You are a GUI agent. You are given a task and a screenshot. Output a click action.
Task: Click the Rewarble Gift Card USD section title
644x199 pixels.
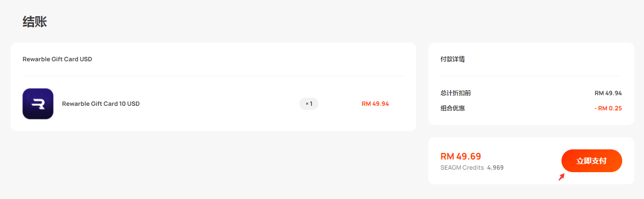[x=57, y=59]
